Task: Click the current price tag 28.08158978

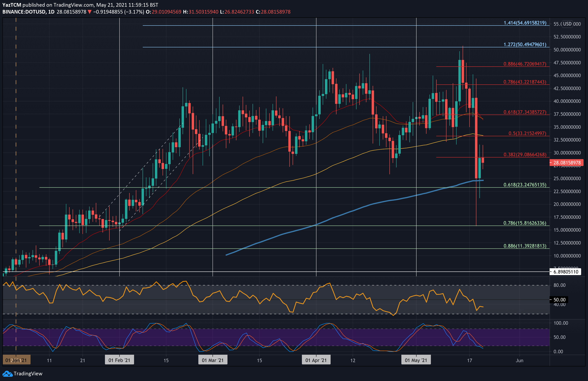Action: tap(566, 163)
